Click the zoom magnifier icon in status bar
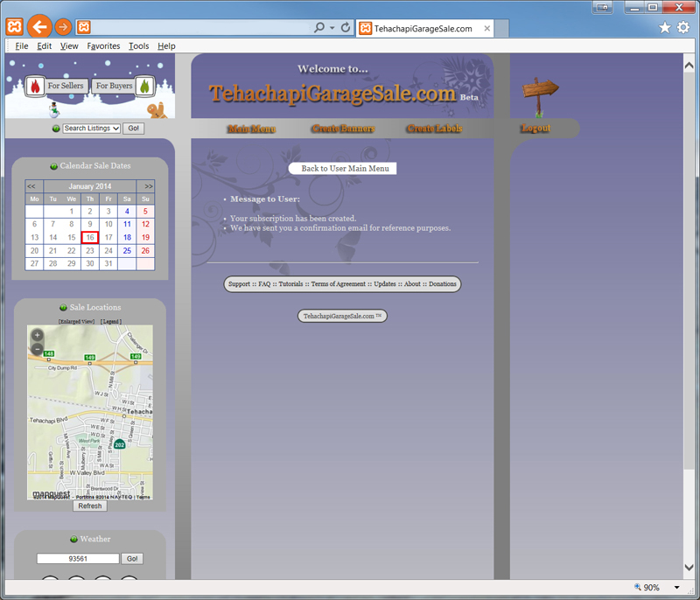The width and height of the screenshot is (700, 600). click(638, 587)
